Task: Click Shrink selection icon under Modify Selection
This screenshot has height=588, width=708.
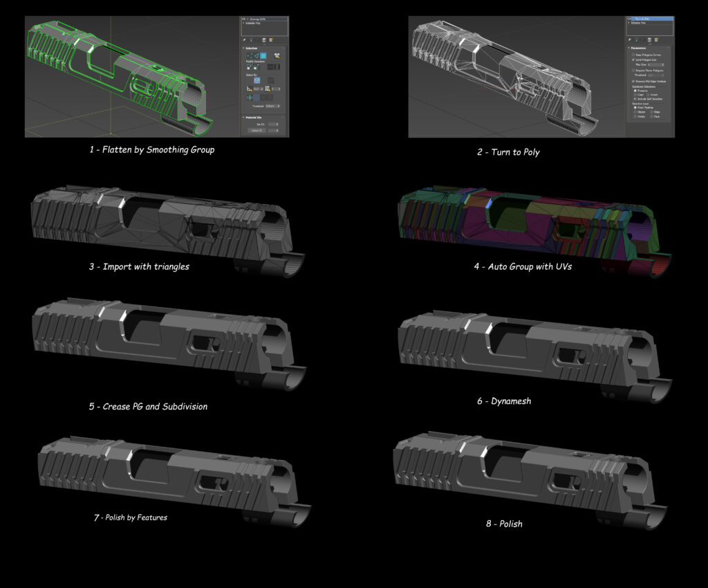Action: tap(255, 67)
